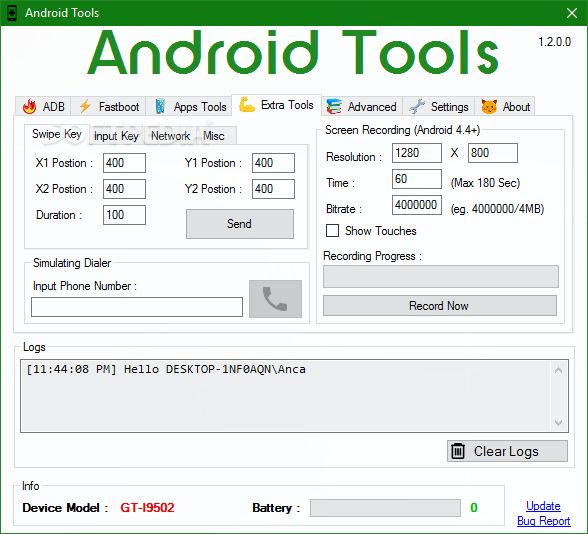This screenshot has height=534, width=588.
Task: Click the flexed arm Extra Tools icon
Action: point(247,105)
